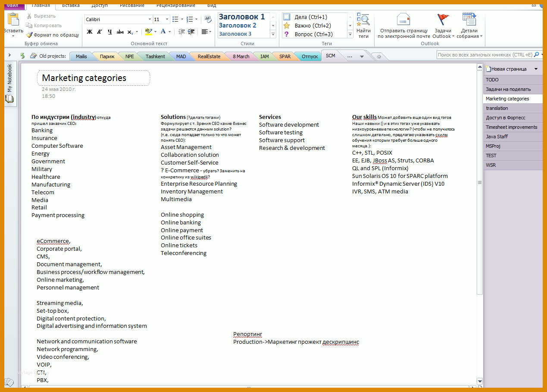
Task: Switch to the Рецензирование ribbon tab
Action: pyautogui.click(x=175, y=5)
